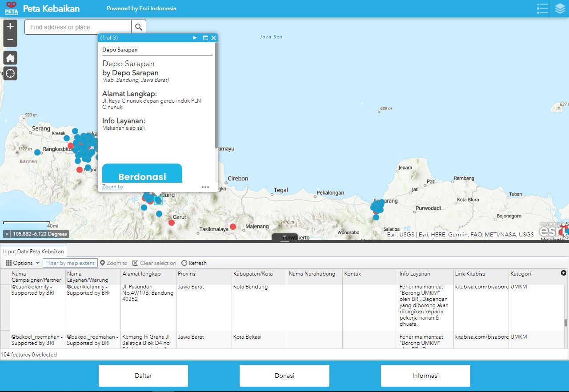Maximize the Depo Sarapan popup

point(205,38)
